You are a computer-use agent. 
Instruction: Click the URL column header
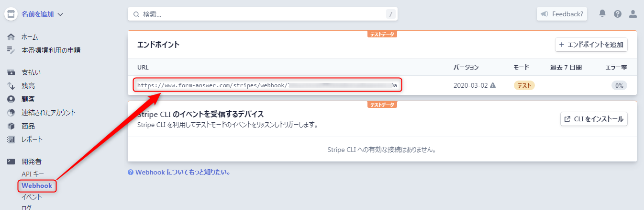[x=143, y=67]
